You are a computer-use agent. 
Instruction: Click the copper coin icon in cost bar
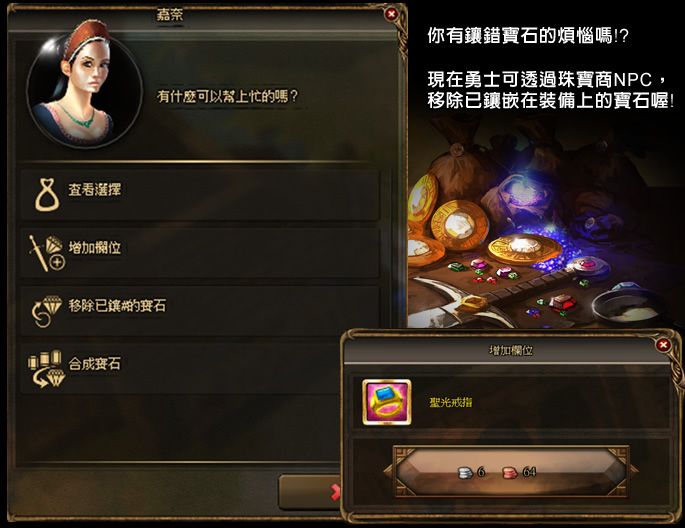(510, 472)
